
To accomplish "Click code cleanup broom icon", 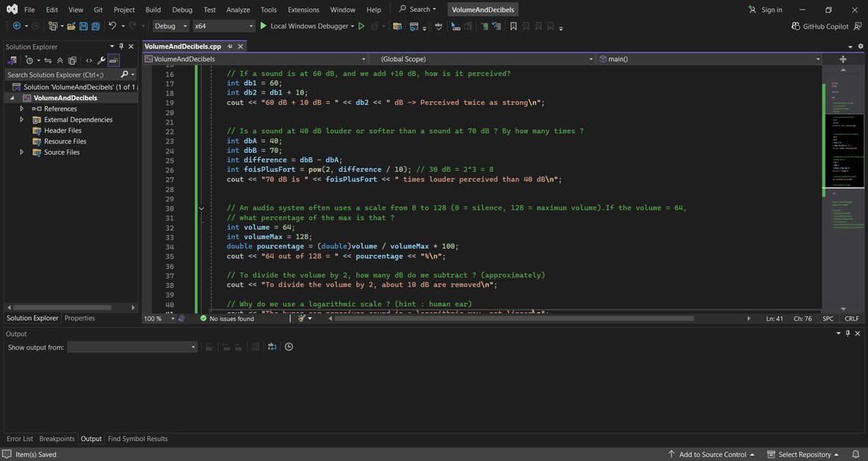I will (302, 318).
